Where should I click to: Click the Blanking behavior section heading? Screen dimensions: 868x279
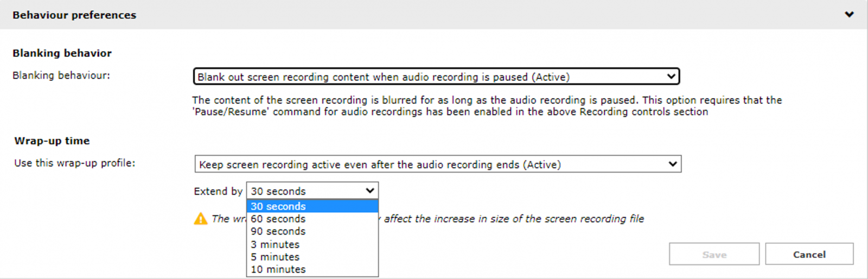point(62,53)
